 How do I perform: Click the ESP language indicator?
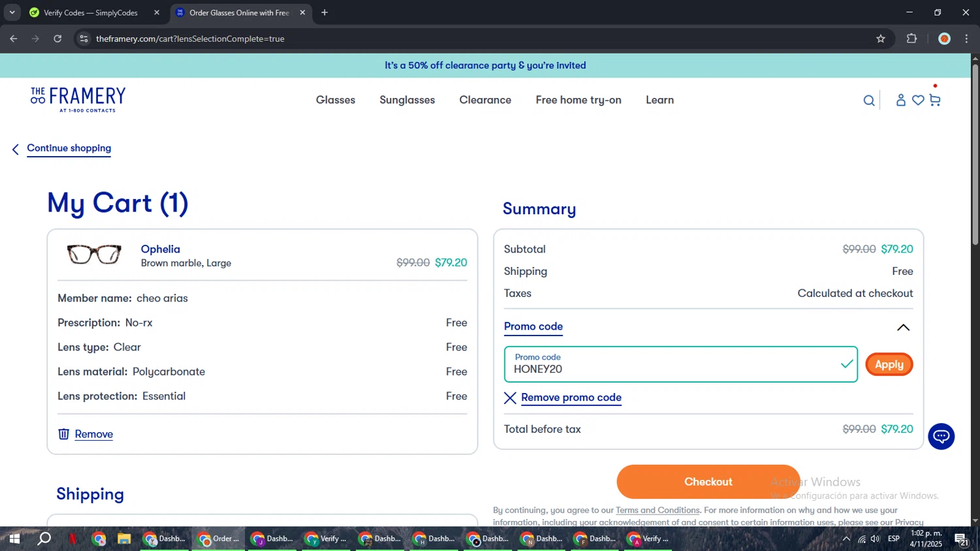coord(894,539)
